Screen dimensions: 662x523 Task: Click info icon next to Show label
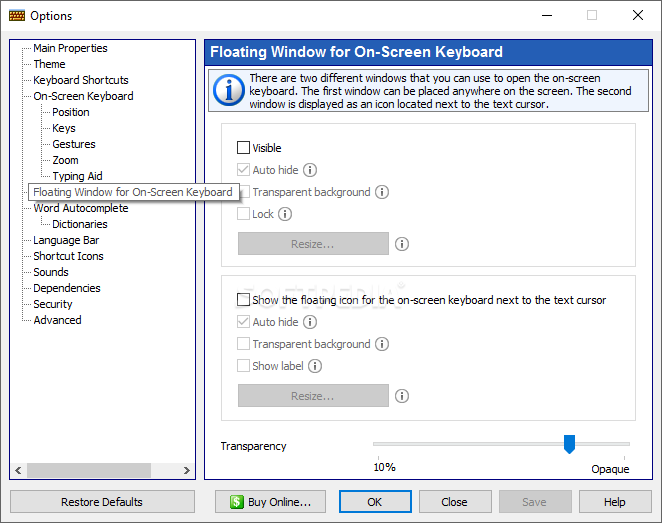(x=315, y=366)
